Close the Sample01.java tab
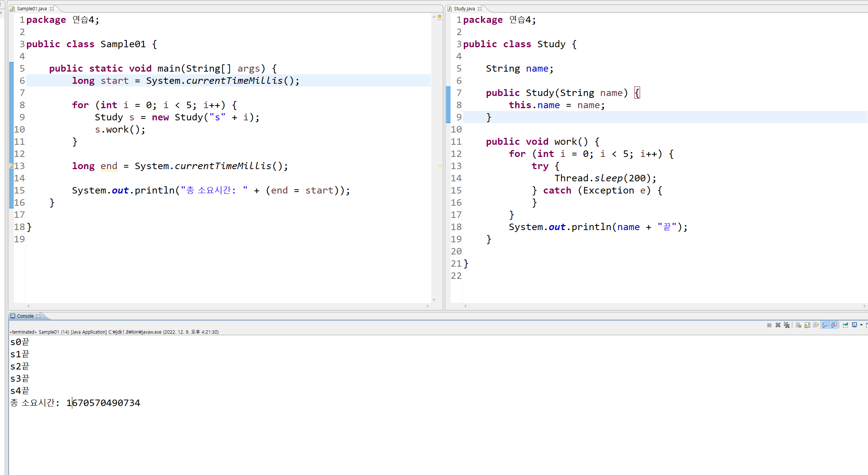The image size is (868, 475). tap(52, 8)
